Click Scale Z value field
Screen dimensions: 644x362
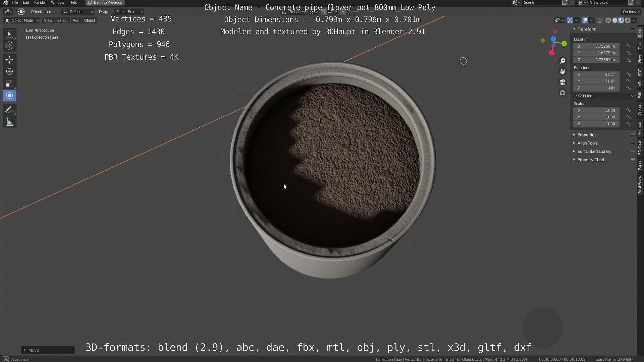pos(596,124)
